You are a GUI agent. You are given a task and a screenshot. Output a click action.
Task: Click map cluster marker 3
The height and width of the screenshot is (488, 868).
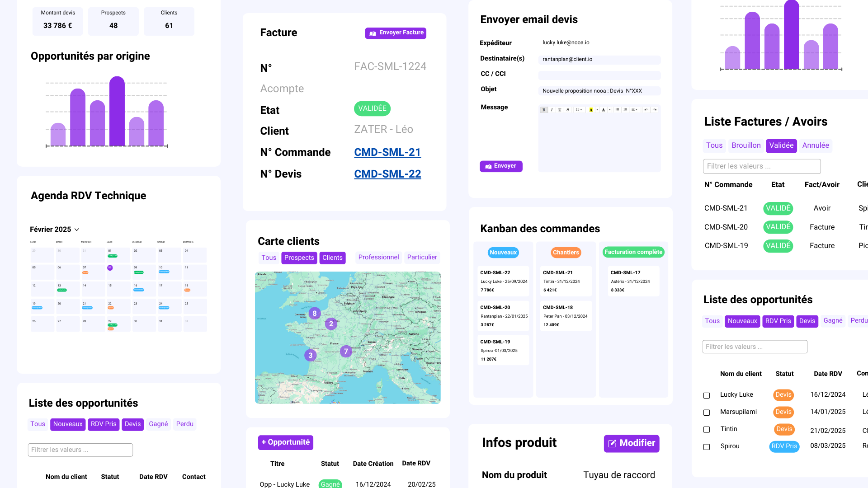coord(310,355)
